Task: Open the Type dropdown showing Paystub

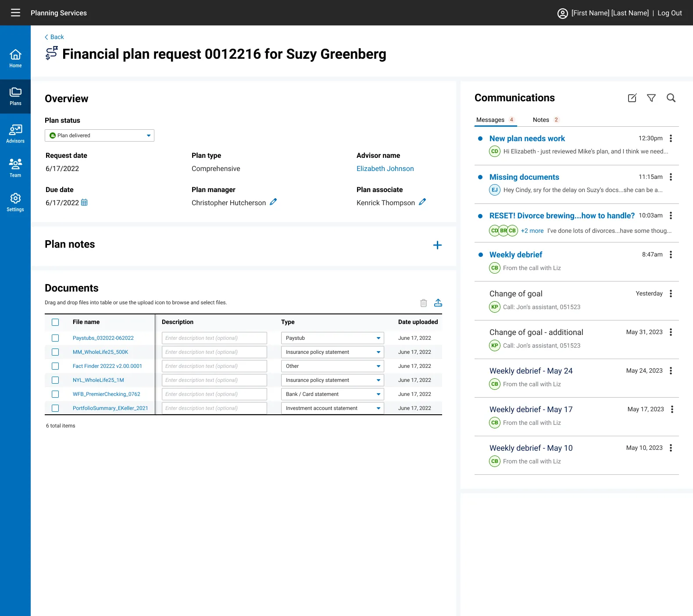Action: tap(332, 338)
